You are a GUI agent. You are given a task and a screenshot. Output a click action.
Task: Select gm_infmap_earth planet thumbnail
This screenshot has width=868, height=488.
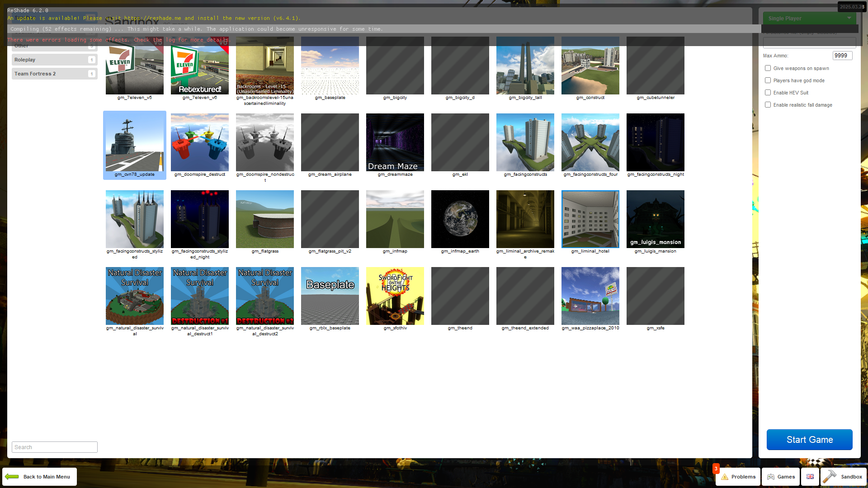pos(460,219)
